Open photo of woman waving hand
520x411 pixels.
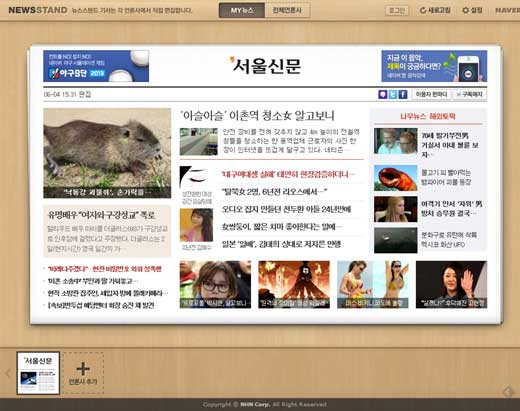[x=451, y=284]
